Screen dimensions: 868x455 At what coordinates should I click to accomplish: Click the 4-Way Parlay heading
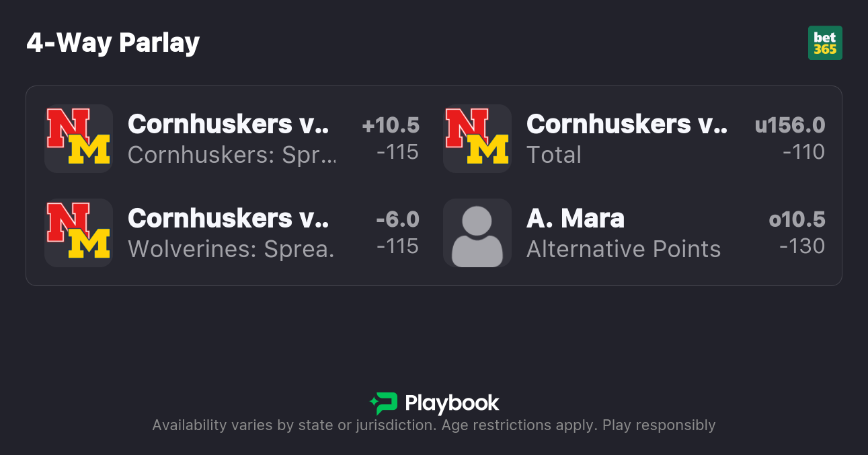pos(113,43)
